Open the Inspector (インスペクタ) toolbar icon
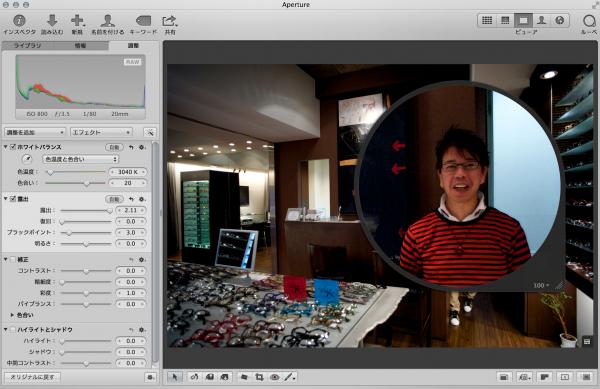600x389 pixels. pyautogui.click(x=19, y=20)
